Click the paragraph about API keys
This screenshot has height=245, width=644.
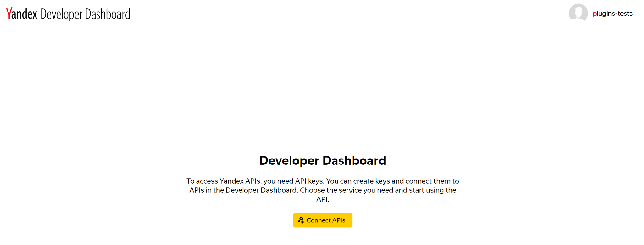323,190
